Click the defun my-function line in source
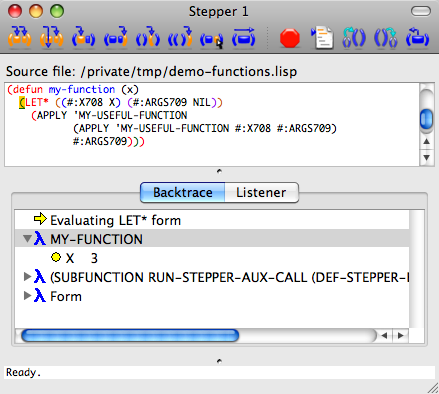 73,89
